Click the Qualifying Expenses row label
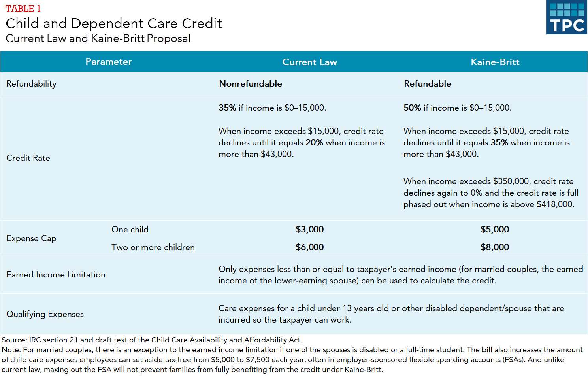Screen dimensions: 588x385 click(x=45, y=314)
